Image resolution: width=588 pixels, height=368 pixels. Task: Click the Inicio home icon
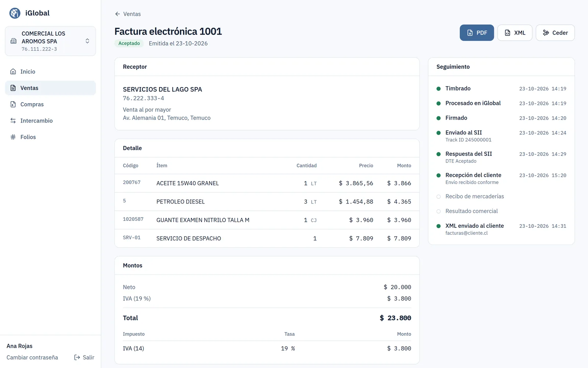pyautogui.click(x=13, y=71)
